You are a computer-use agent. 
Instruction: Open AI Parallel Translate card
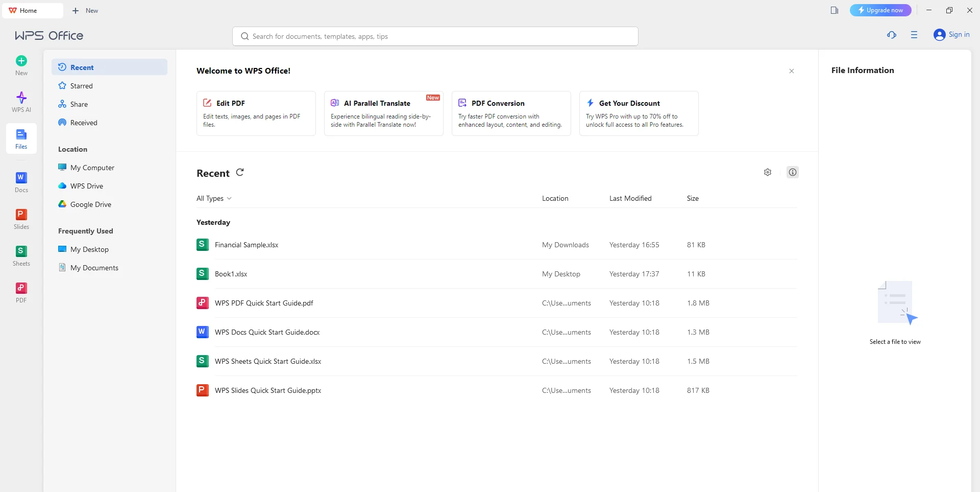384,113
